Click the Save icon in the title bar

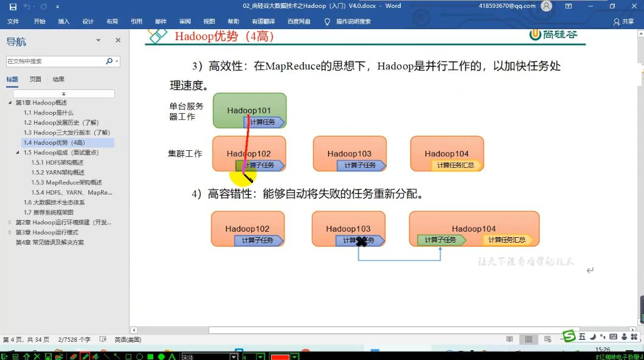click(x=13, y=6)
